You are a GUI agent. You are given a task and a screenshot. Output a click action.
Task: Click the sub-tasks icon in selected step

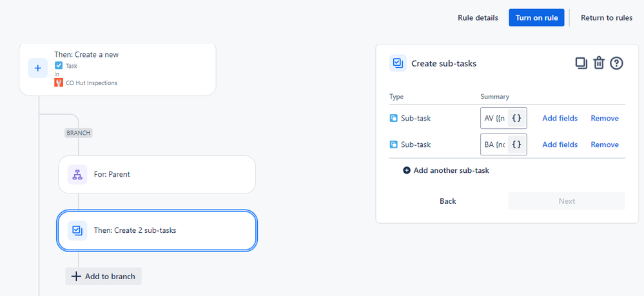point(77,230)
